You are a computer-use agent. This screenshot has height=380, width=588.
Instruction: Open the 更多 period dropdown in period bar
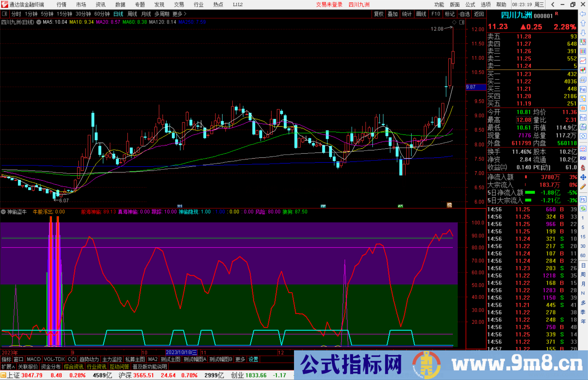(177, 14)
